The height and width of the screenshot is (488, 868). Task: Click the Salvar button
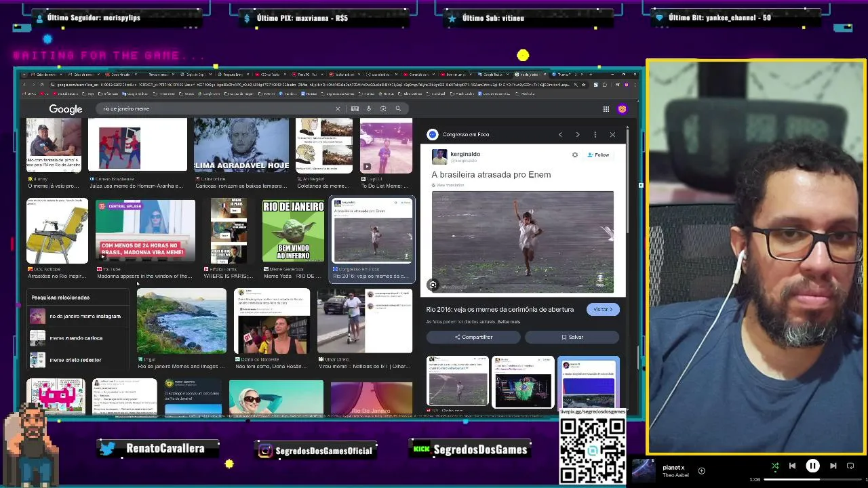(x=572, y=337)
